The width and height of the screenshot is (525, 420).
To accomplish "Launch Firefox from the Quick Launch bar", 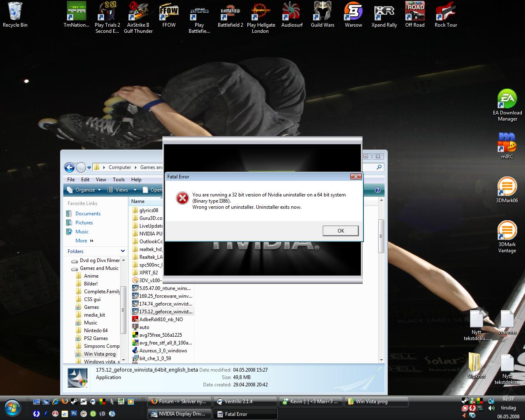I will point(65,402).
